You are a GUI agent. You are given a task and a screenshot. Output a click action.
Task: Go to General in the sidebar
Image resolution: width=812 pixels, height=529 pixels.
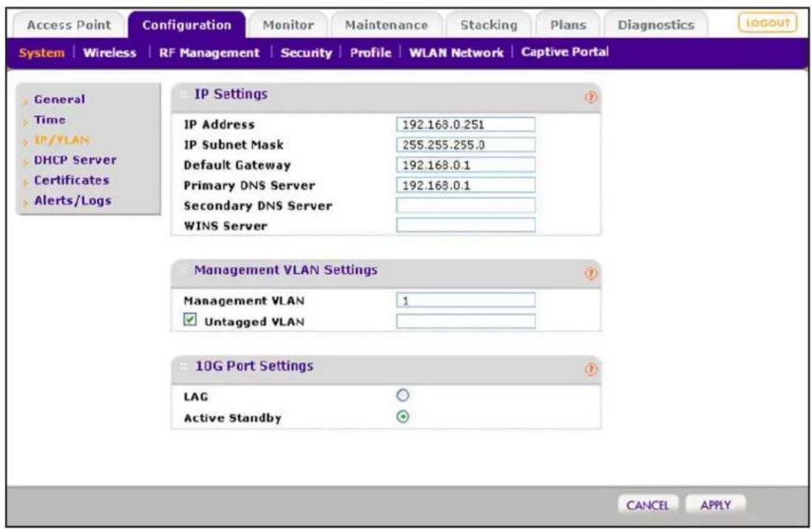pos(60,99)
